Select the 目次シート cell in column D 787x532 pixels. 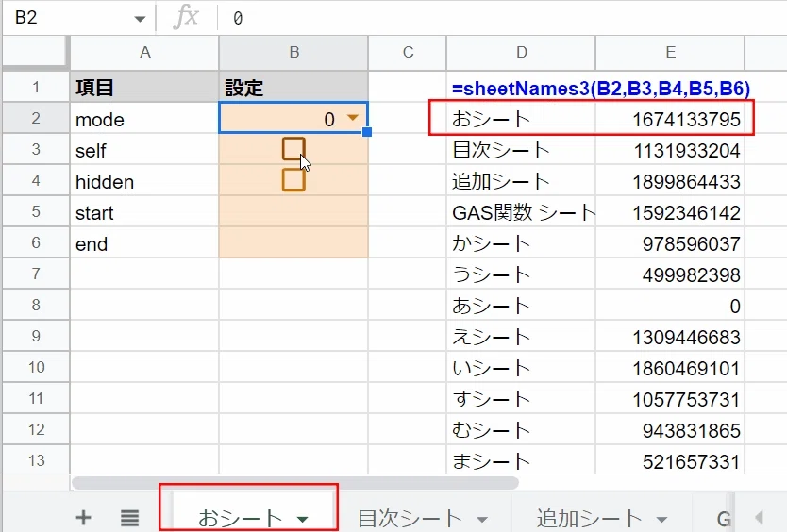click(521, 150)
